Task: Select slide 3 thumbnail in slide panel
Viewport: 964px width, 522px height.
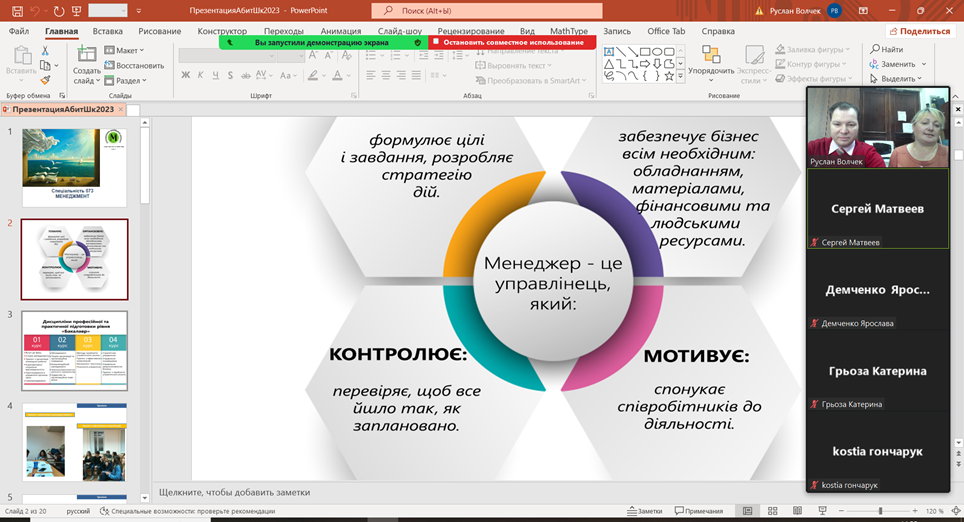Action: tap(75, 350)
